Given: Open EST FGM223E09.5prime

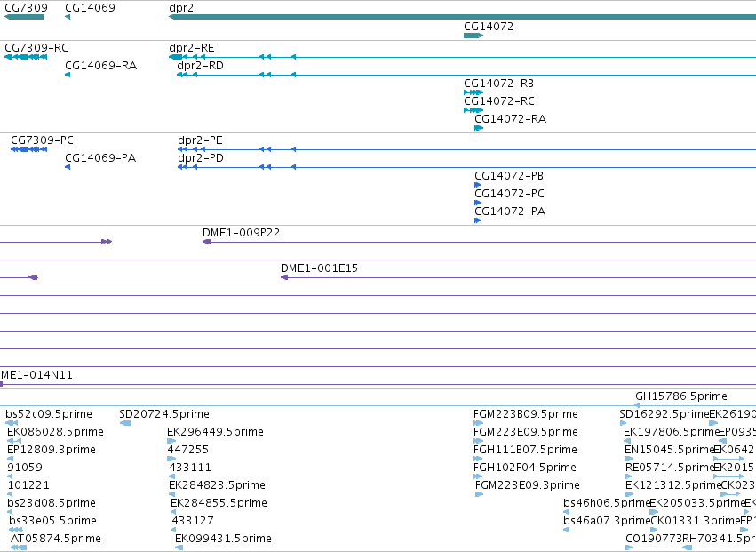Looking at the screenshot, I should pos(526,432).
